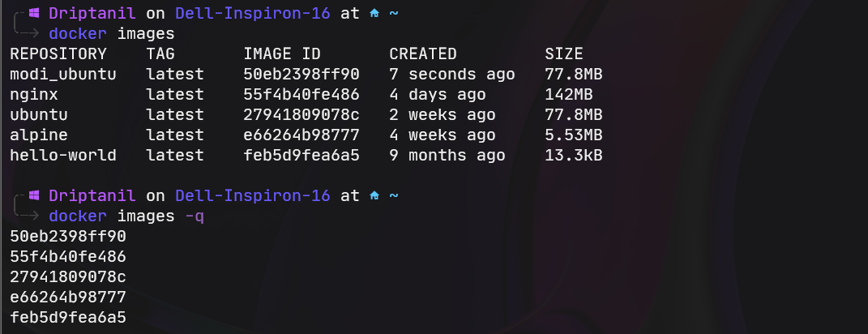Click the CREATED column header

423,54
